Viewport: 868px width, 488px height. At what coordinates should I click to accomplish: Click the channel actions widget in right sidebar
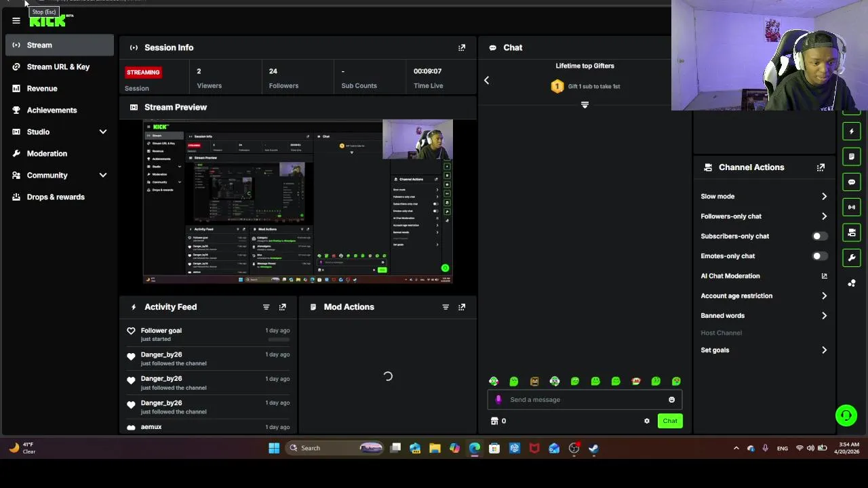click(852, 232)
